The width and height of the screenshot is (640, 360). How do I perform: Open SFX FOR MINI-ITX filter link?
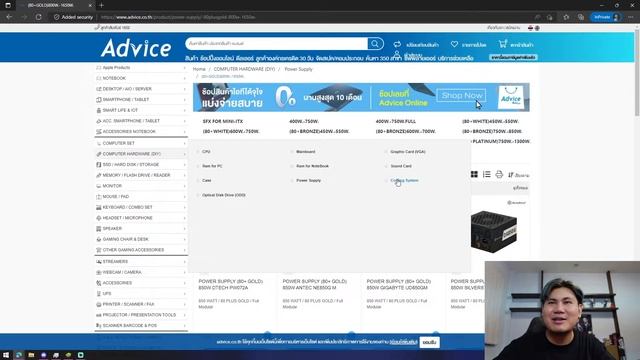(x=223, y=121)
